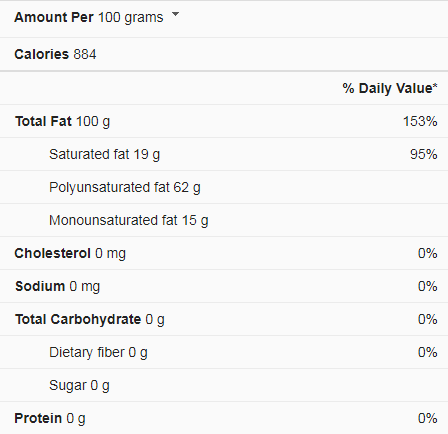The height and width of the screenshot is (434, 448).
Task: Select the Total Carbohydrate 0 g row
Action: [224, 319]
